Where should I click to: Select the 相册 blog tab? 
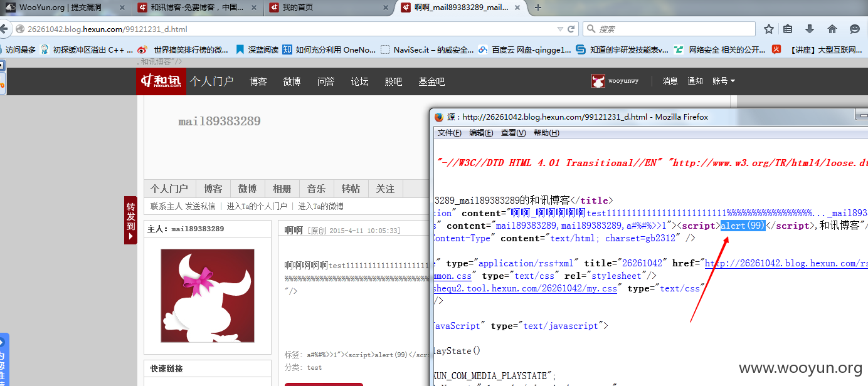282,189
